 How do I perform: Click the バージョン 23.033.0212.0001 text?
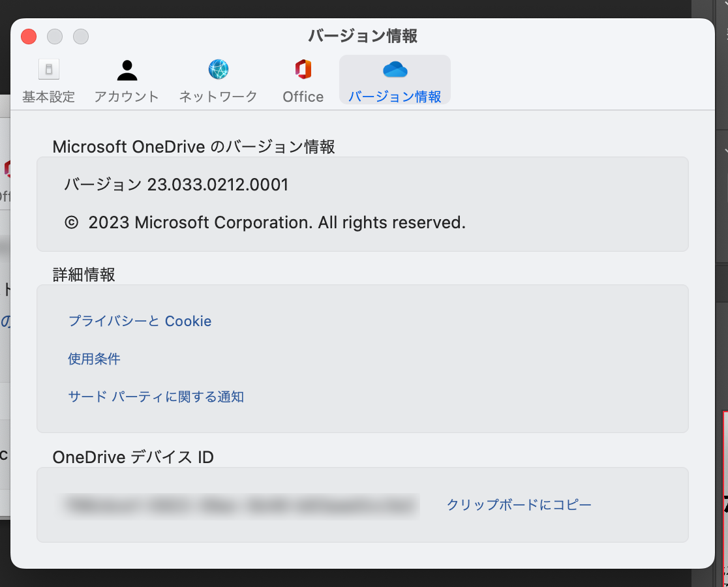176,184
